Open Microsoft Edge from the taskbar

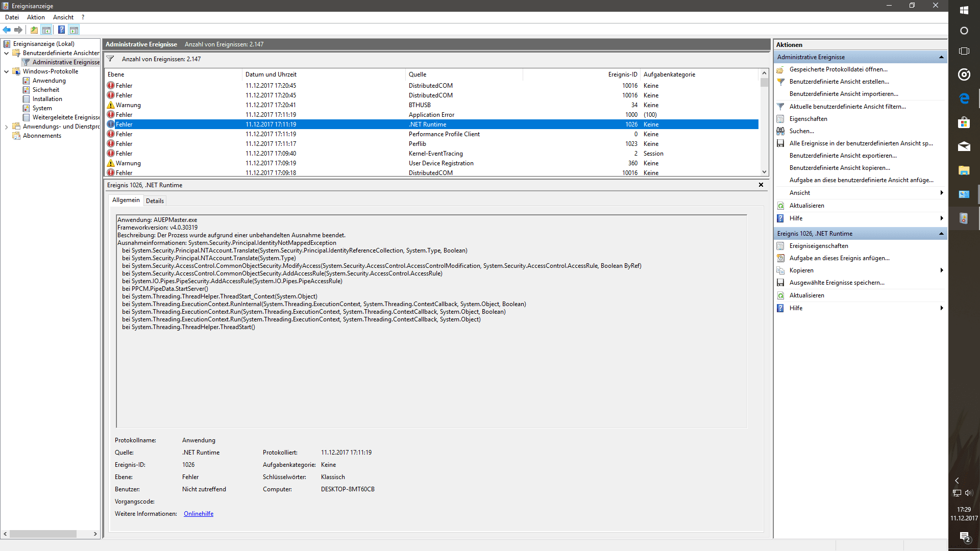(964, 98)
